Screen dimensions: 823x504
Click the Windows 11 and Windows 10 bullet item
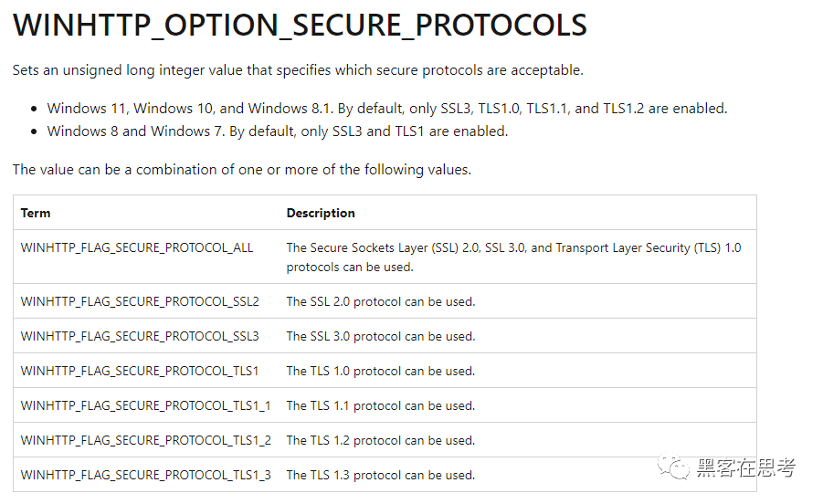387,108
